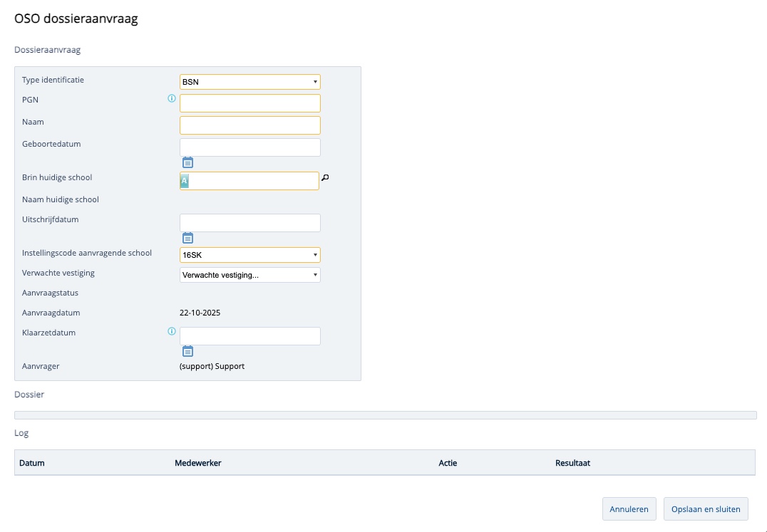Image resolution: width=767 pixels, height=532 pixels.
Task: Select the Geboortedatum input field
Action: tap(249, 147)
